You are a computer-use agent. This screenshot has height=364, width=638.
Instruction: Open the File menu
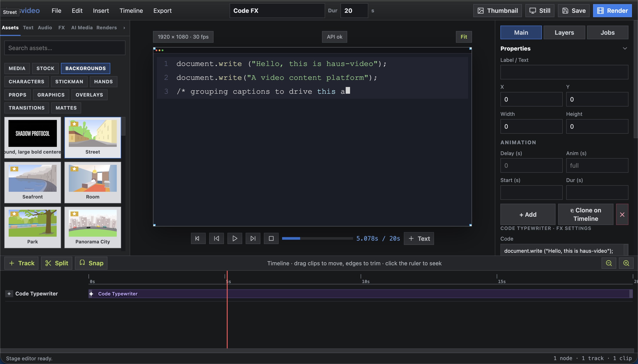(56, 10)
